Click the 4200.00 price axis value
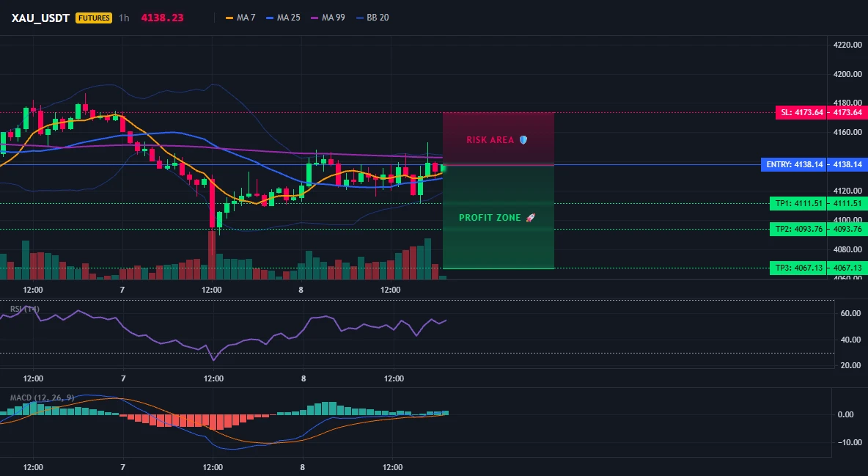This screenshot has height=476, width=868. [x=847, y=74]
